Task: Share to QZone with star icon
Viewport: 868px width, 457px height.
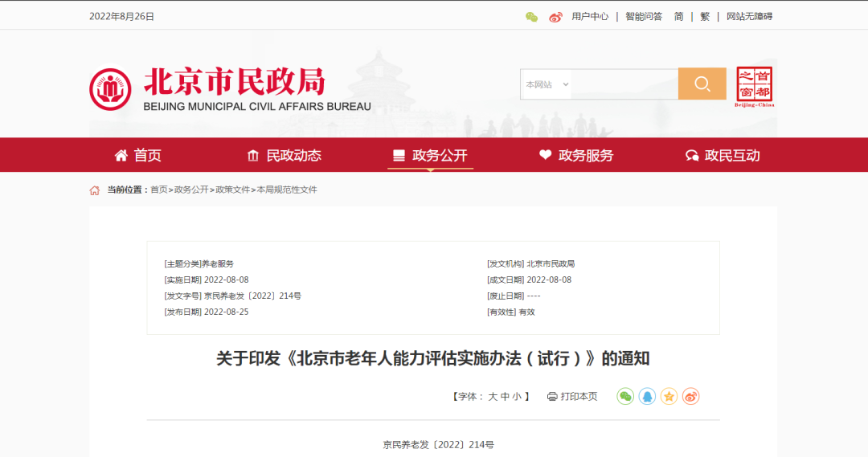Action: pyautogui.click(x=669, y=396)
